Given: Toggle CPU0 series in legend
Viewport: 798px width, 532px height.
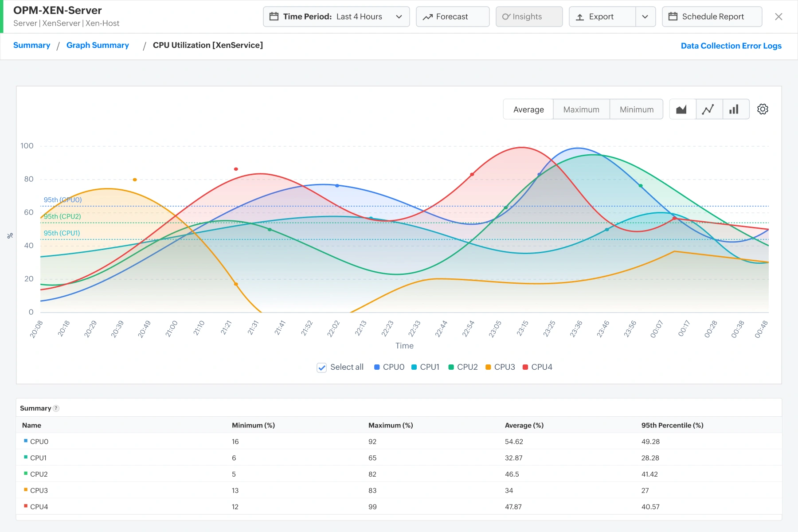Looking at the screenshot, I should [389, 367].
